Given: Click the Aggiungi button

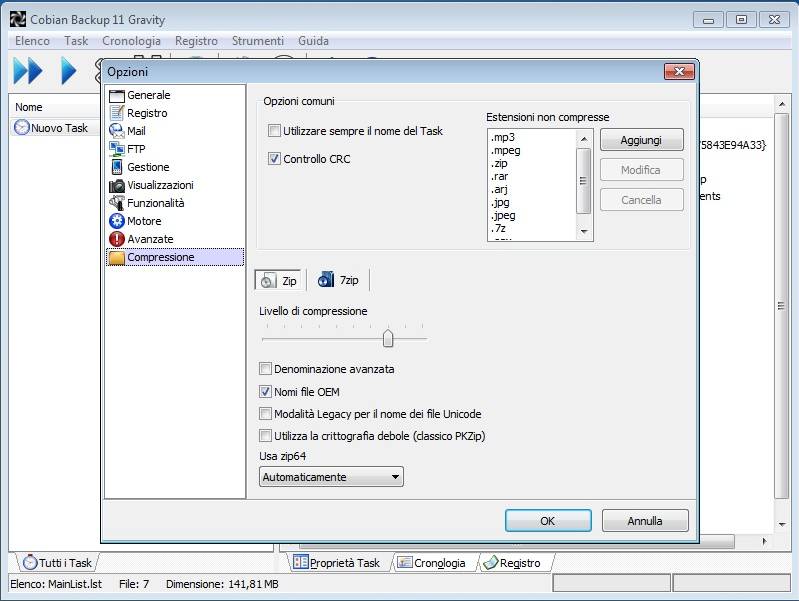Looking at the screenshot, I should point(641,140).
